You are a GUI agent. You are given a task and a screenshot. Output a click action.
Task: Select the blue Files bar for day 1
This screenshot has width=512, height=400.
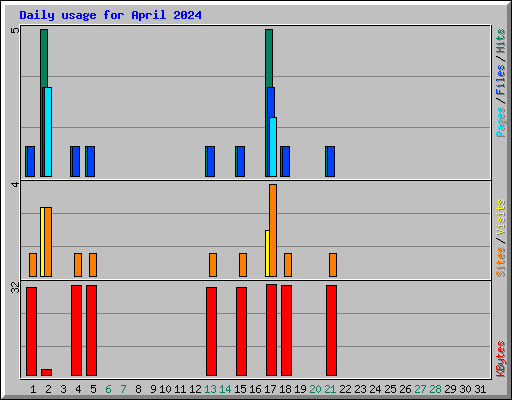pos(31,161)
